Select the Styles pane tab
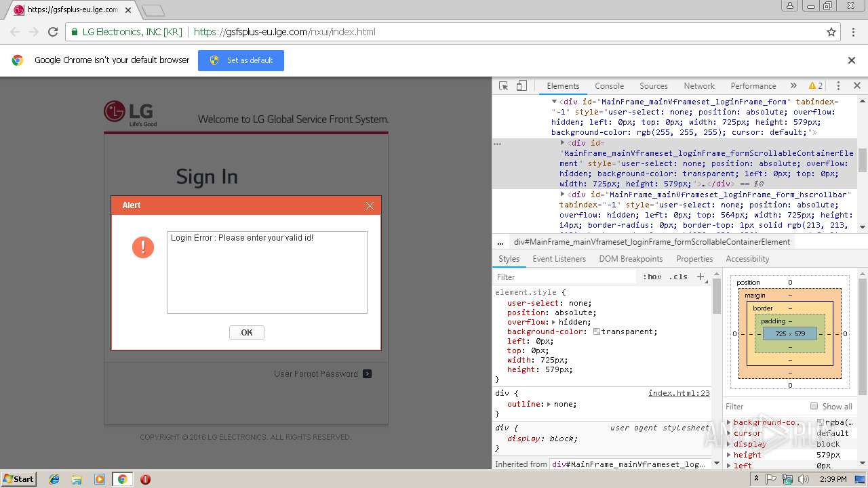 509,259
